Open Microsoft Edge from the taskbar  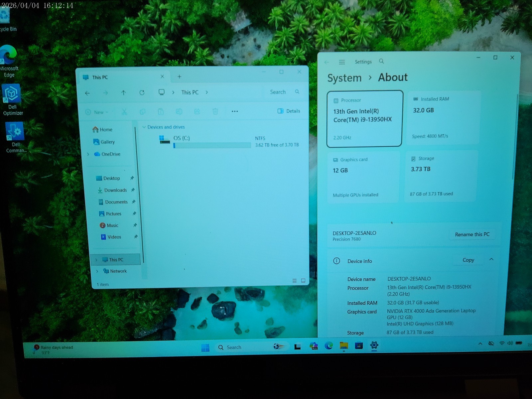329,346
